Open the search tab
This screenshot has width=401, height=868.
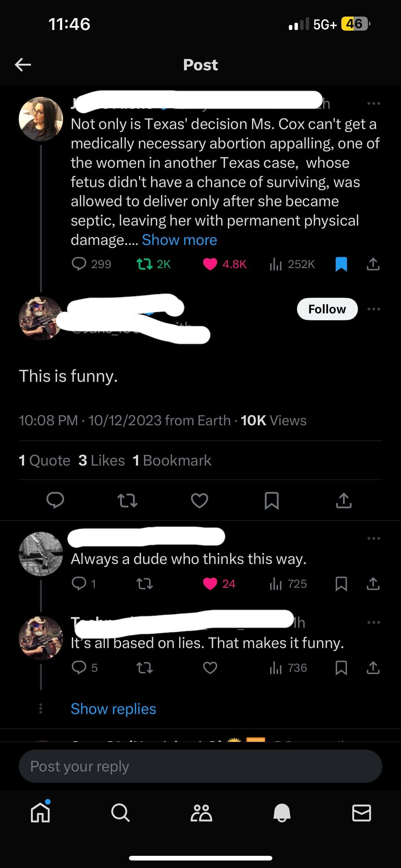point(120,813)
